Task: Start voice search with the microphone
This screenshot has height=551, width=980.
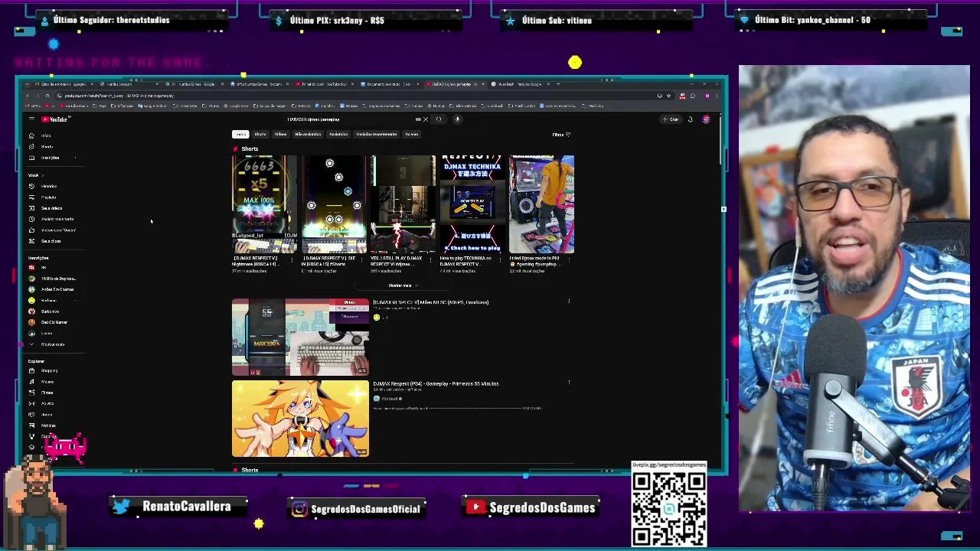Action: click(457, 119)
